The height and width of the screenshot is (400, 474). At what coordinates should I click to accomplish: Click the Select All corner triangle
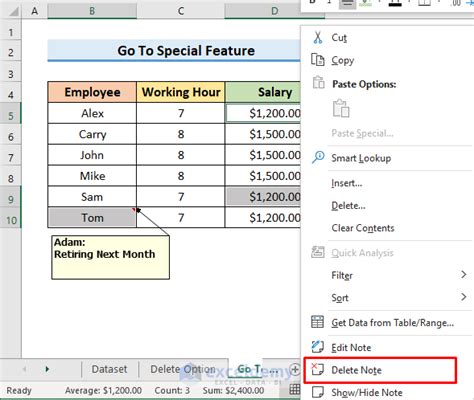(x=14, y=12)
